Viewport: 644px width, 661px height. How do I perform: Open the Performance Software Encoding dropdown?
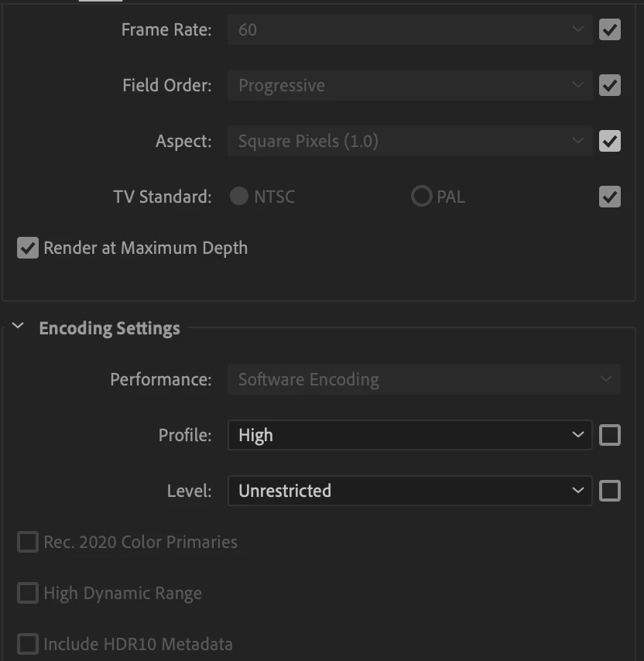tap(423, 379)
